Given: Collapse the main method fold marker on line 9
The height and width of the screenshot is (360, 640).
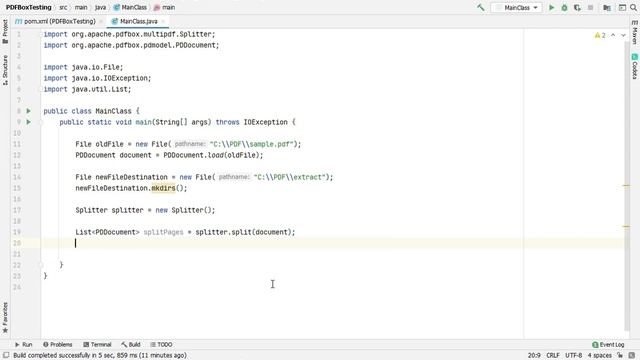Looking at the screenshot, I should click(41, 122).
